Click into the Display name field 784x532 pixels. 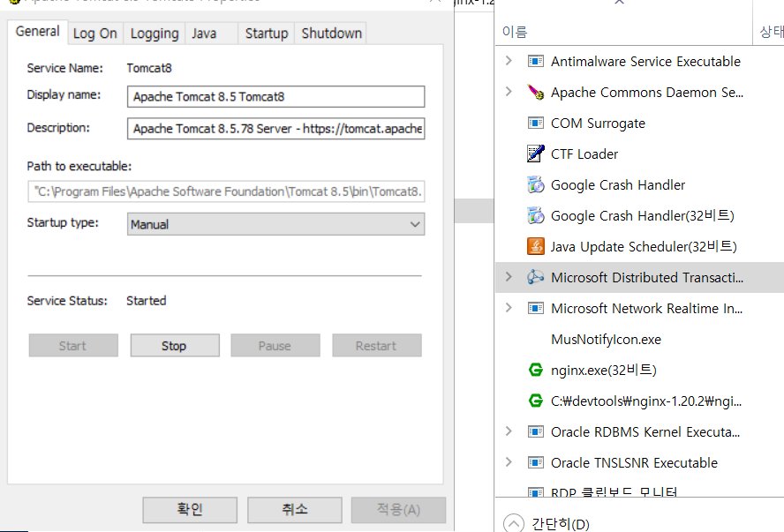click(276, 96)
